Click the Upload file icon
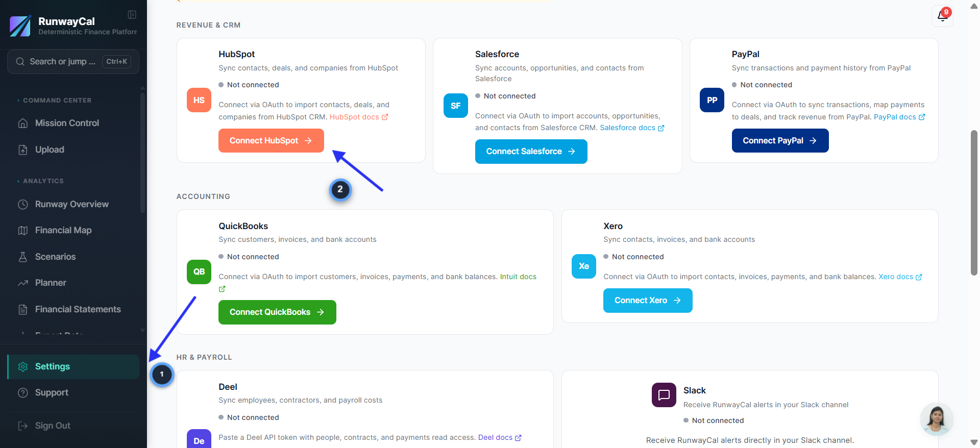The height and width of the screenshot is (448, 980). point(23,150)
